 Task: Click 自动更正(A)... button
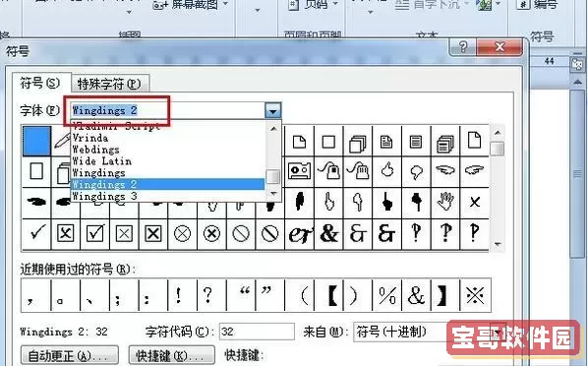point(70,355)
